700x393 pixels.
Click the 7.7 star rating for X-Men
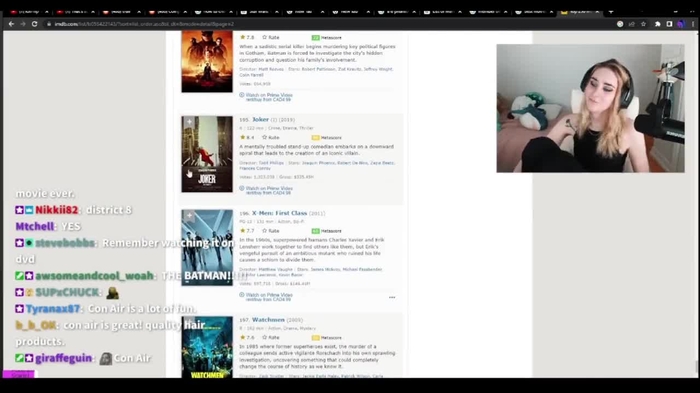click(247, 231)
